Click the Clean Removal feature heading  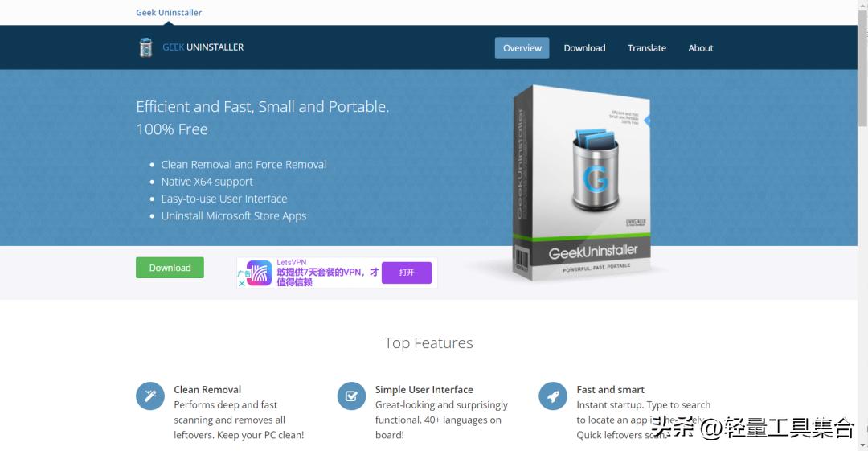[207, 389]
